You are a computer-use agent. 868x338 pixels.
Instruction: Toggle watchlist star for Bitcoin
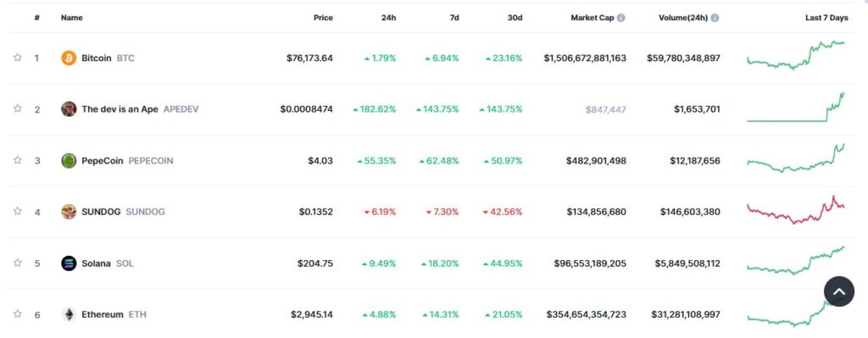(17, 58)
